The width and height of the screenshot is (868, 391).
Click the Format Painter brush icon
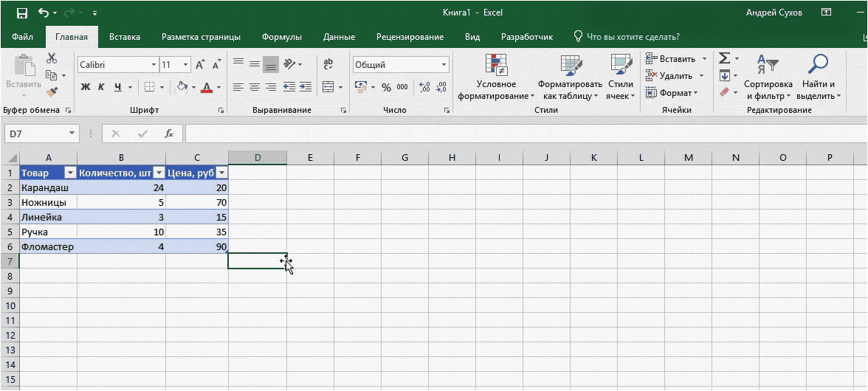point(52,92)
